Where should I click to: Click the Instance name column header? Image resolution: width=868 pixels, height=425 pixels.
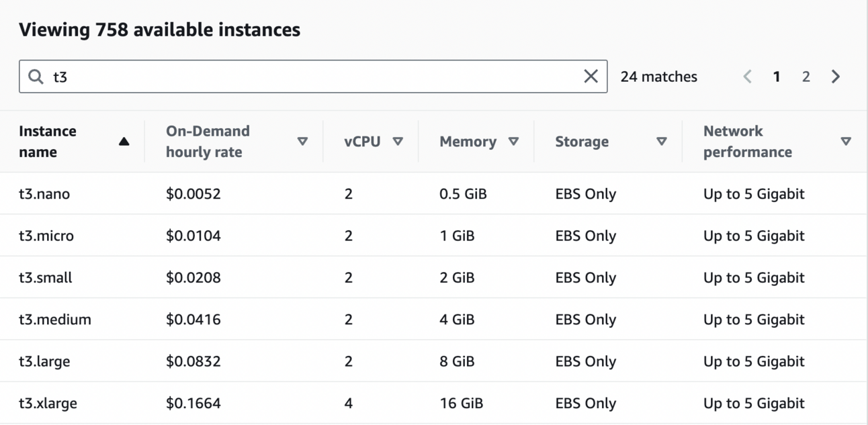click(x=48, y=142)
